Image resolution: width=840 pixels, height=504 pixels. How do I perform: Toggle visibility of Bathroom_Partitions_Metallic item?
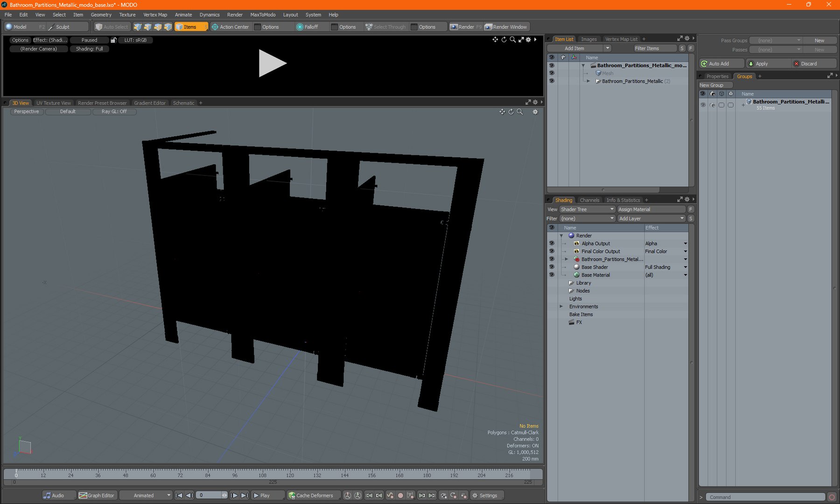pos(552,81)
